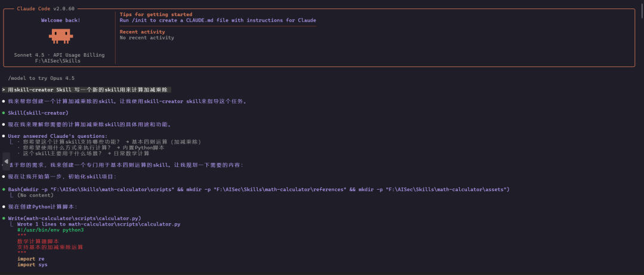Click the green dot beside the Bash mkdir command
Screen dimensions: 644x275
point(3,189)
